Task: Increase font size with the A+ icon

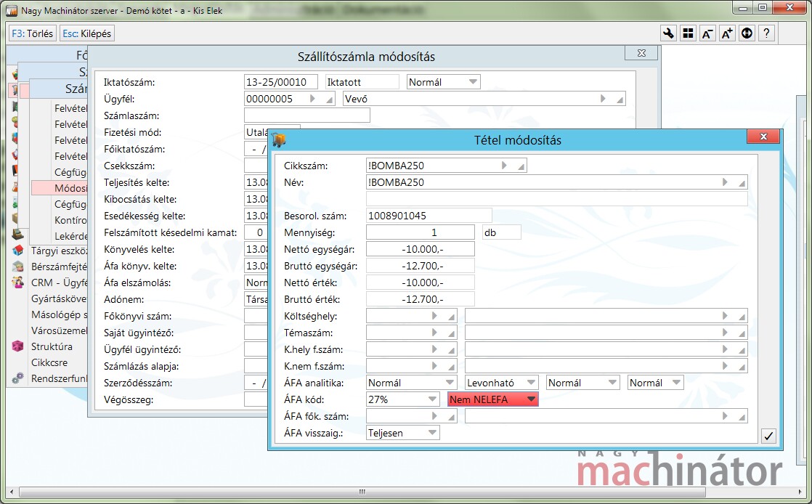Action: pos(727,33)
